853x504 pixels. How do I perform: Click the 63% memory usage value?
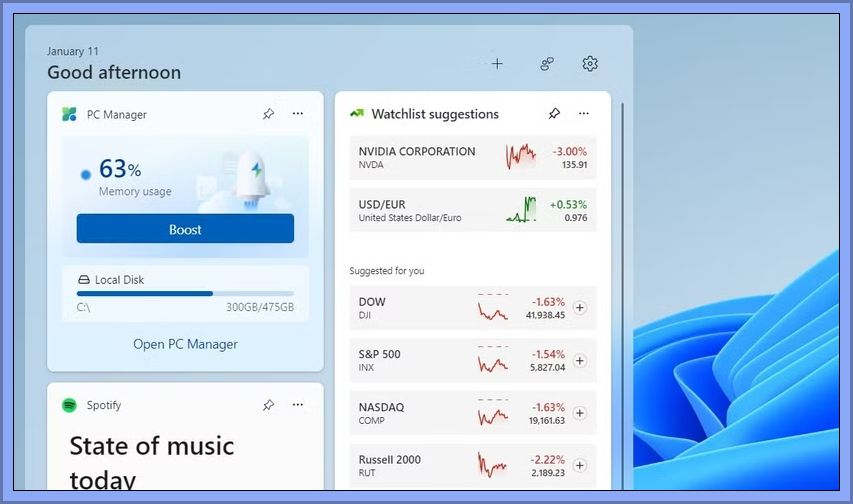[120, 169]
